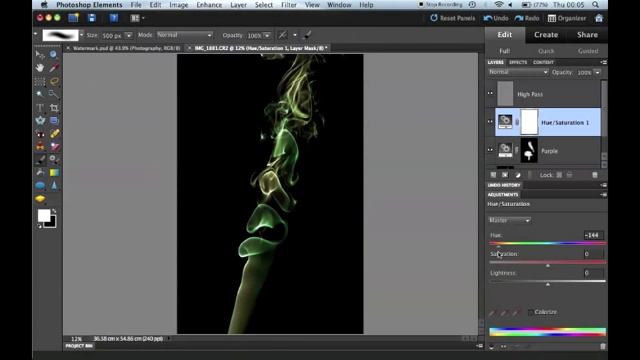640x360 pixels.
Task: Create a new layer in Layers panel
Action: [493, 175]
